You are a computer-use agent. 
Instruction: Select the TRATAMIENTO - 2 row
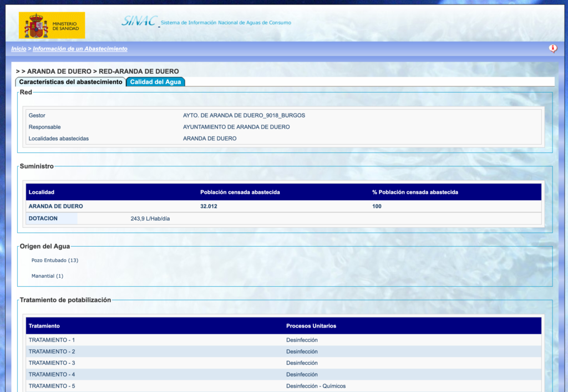[283, 352]
